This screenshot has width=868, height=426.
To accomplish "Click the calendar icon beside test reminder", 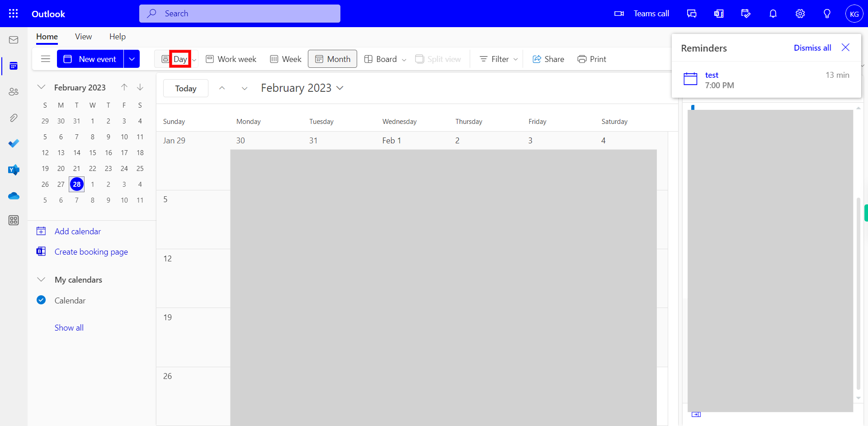I will 690,79.
